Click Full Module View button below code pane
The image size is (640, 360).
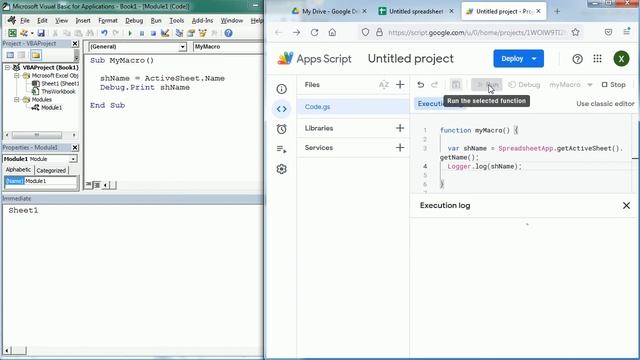[97, 185]
